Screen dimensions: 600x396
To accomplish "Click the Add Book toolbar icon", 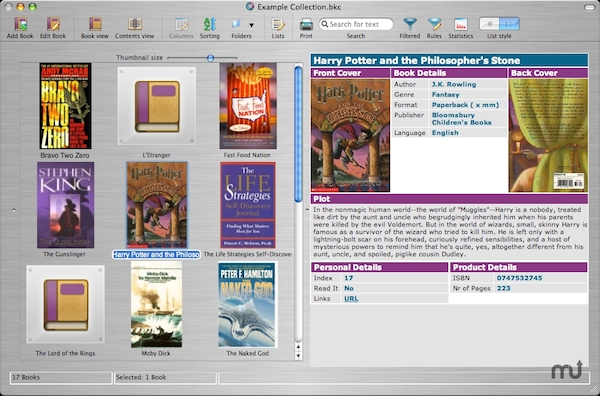I will click(20, 24).
